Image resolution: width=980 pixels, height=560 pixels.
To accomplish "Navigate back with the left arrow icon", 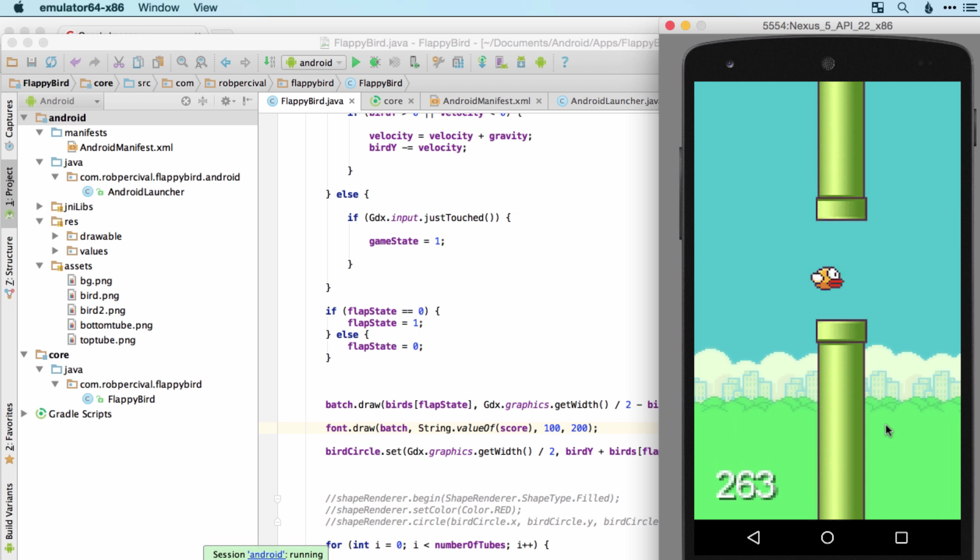I will pyautogui.click(x=226, y=62).
